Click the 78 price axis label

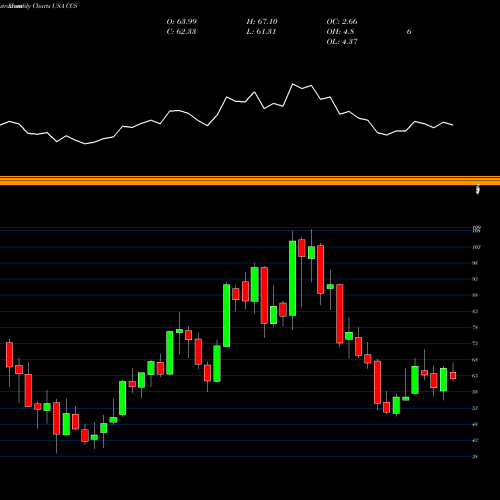[x=475, y=327]
